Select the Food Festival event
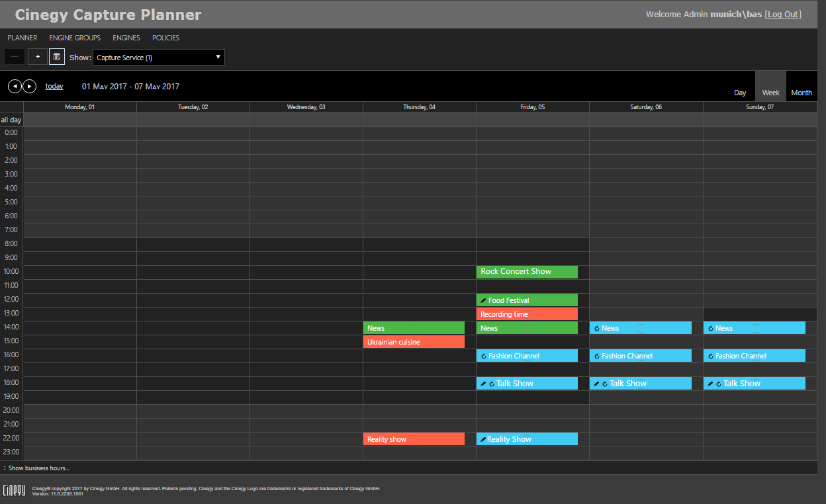 coord(527,300)
